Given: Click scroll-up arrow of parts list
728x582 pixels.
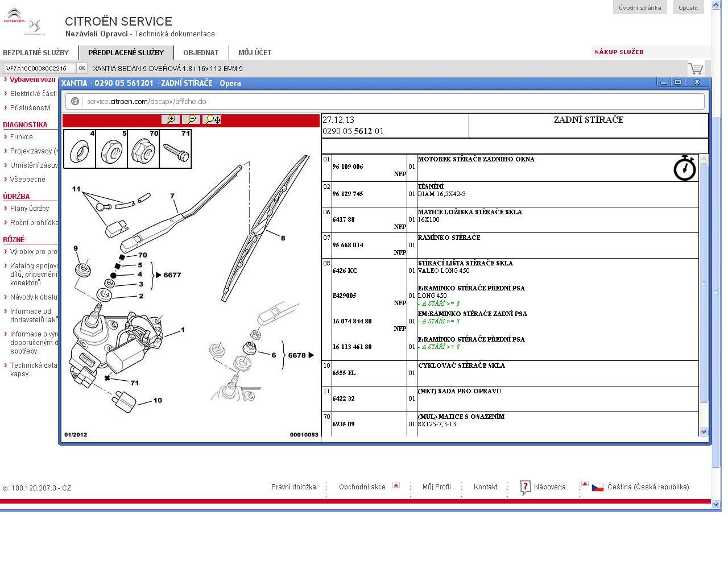Looking at the screenshot, I should (704, 159).
